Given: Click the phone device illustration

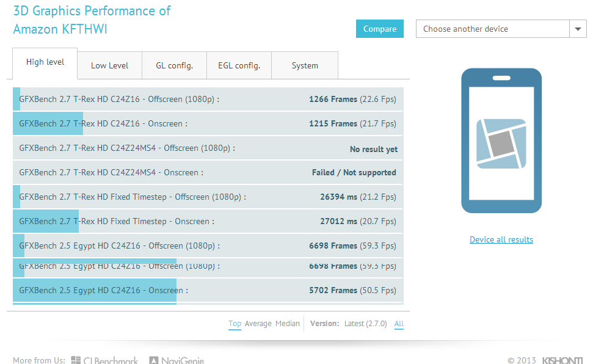Looking at the screenshot, I should (501, 140).
